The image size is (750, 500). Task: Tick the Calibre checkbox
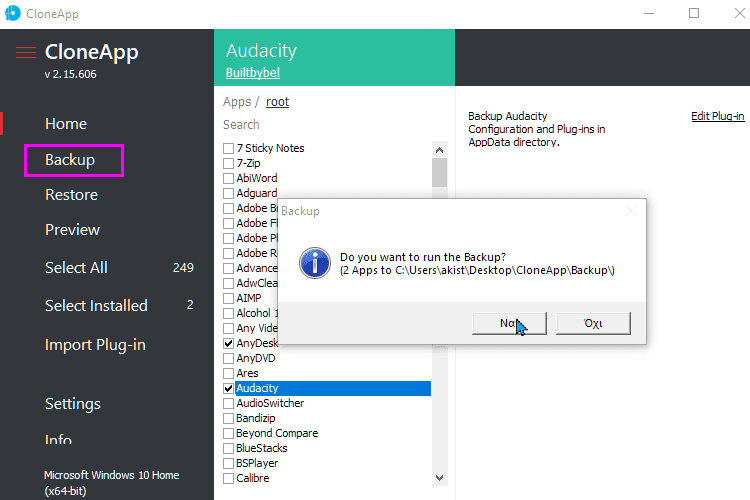229,478
